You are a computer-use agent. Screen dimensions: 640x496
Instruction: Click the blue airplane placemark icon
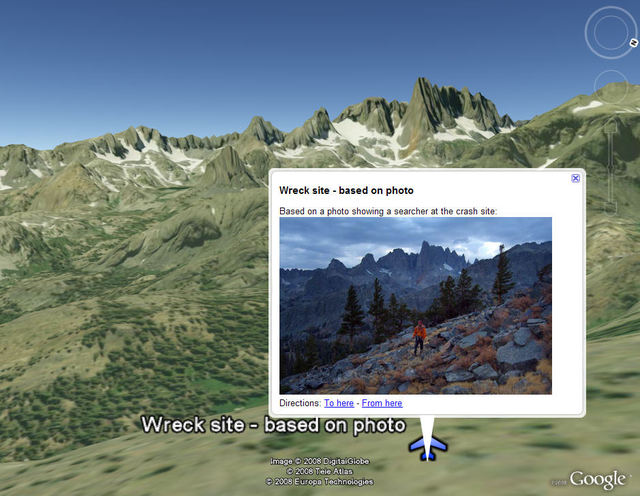click(x=428, y=447)
